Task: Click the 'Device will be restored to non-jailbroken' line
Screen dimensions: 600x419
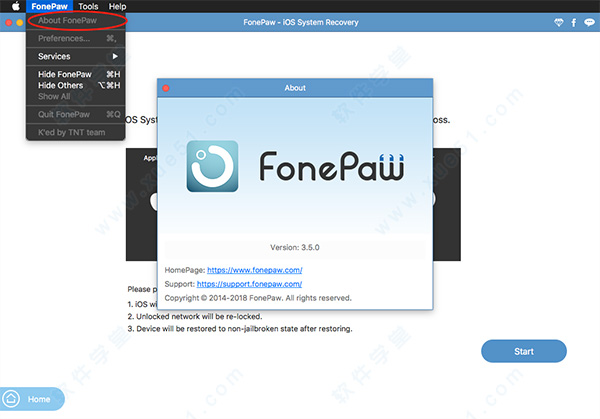Action: point(240,329)
